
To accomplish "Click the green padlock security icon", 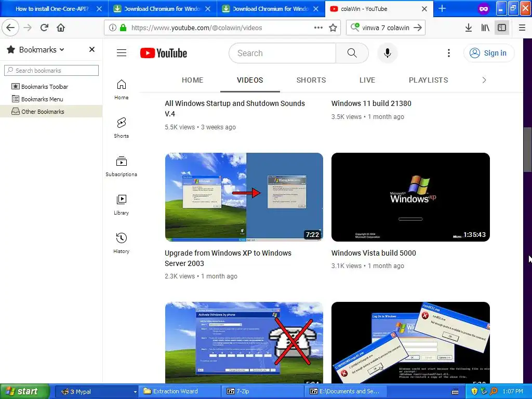I will (123, 28).
